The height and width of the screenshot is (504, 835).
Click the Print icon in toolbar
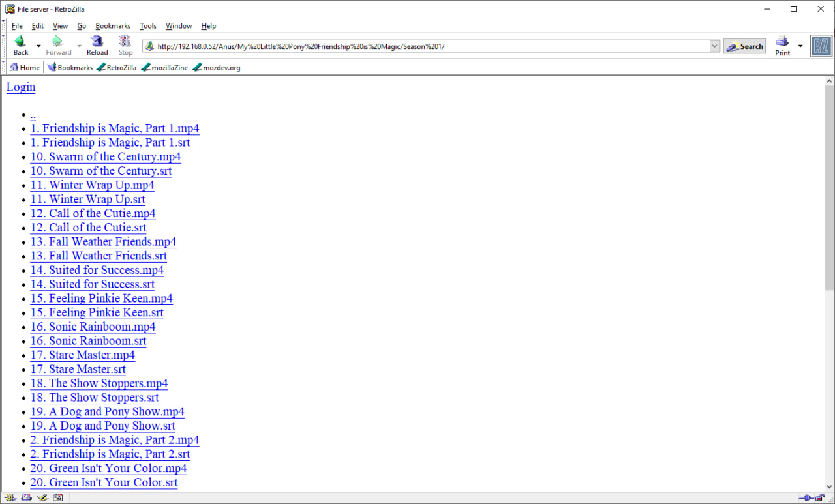pyautogui.click(x=782, y=41)
